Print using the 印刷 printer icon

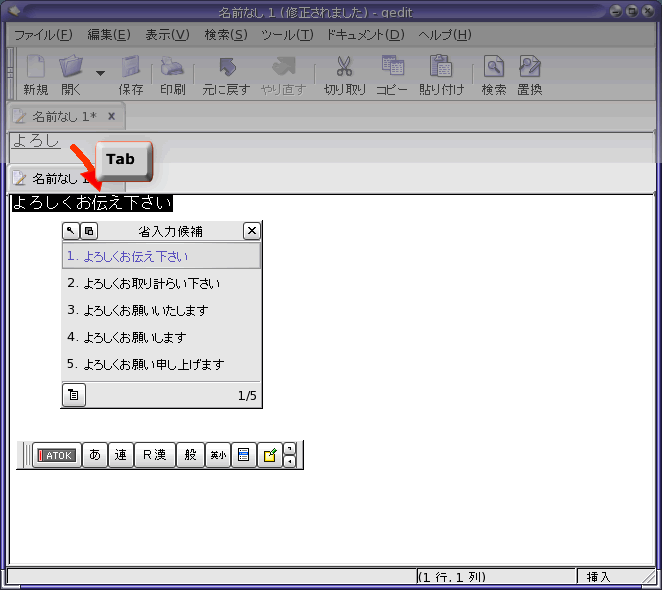(172, 67)
